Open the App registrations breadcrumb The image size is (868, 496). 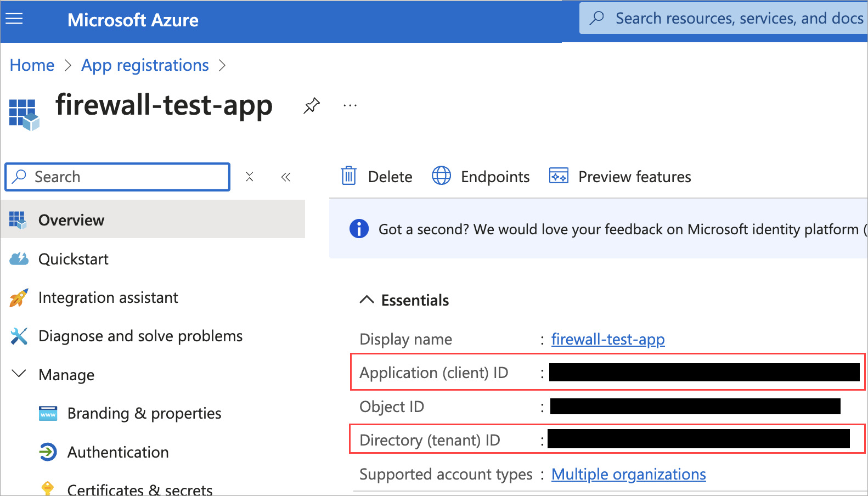pos(145,65)
